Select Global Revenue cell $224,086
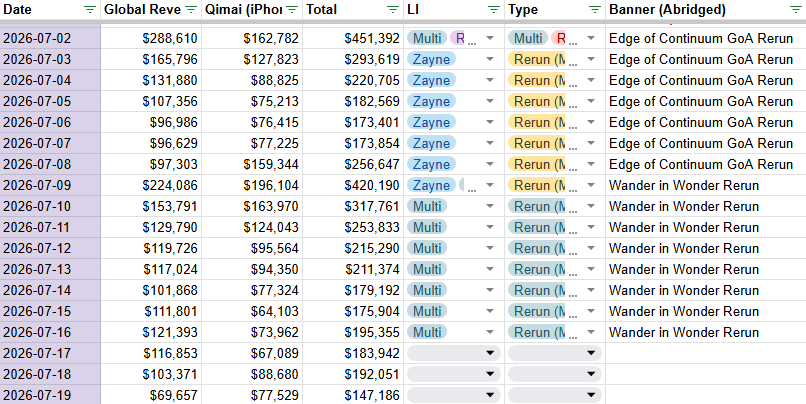 point(151,186)
